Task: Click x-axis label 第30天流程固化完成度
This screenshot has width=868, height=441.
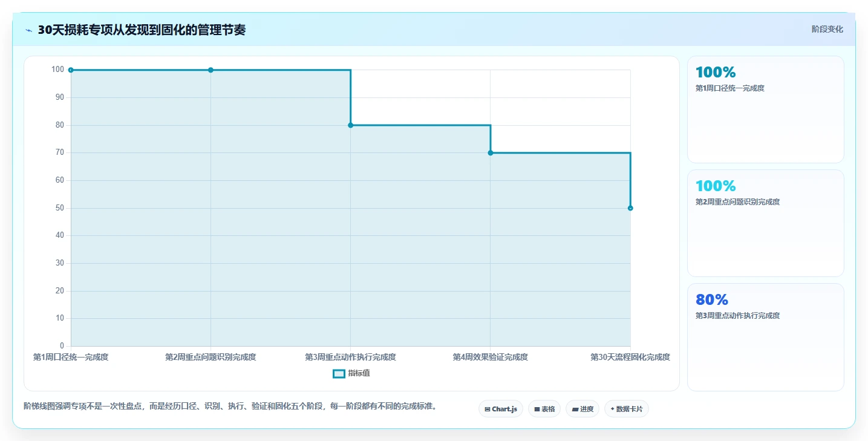Action: click(630, 358)
